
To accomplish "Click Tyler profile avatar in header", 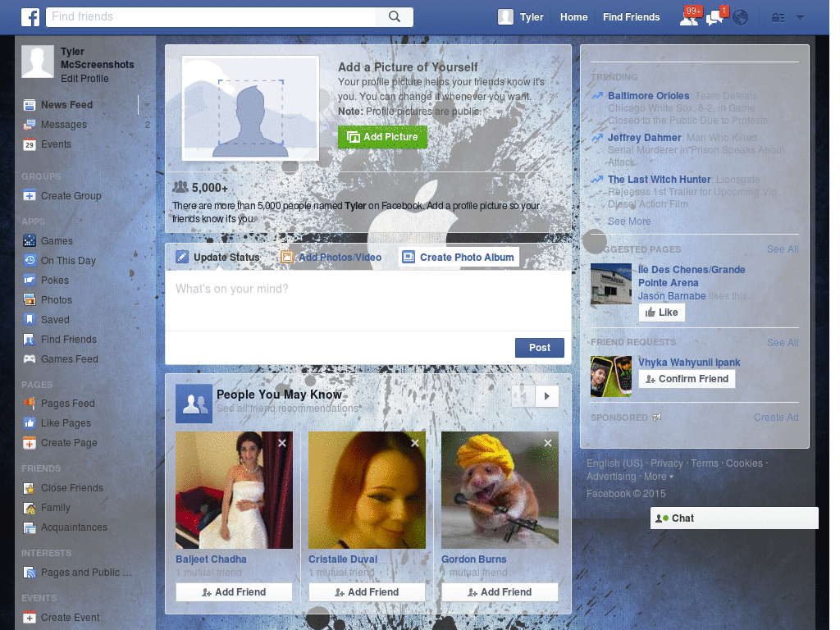I will coord(505,17).
